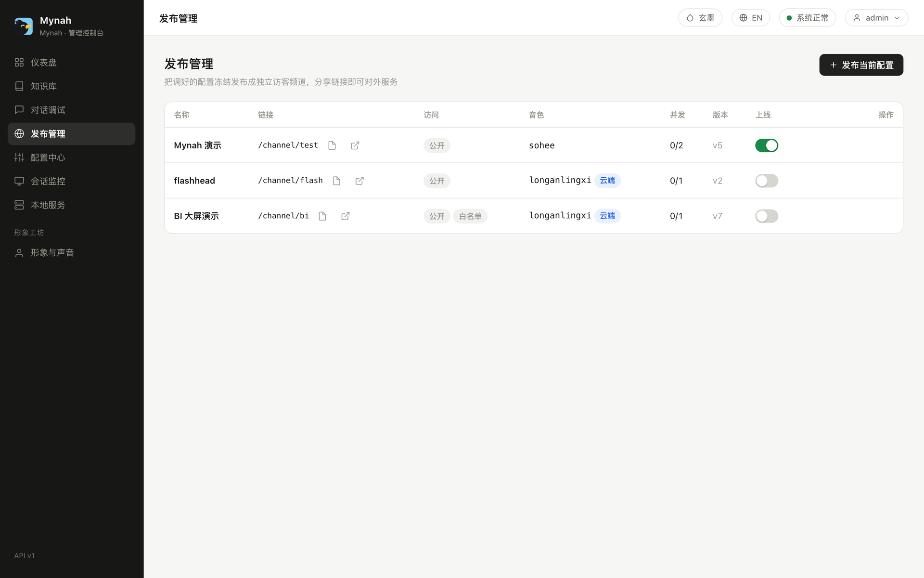Click the green status dot of 系统正常
This screenshot has width=924, height=578.
click(x=789, y=18)
